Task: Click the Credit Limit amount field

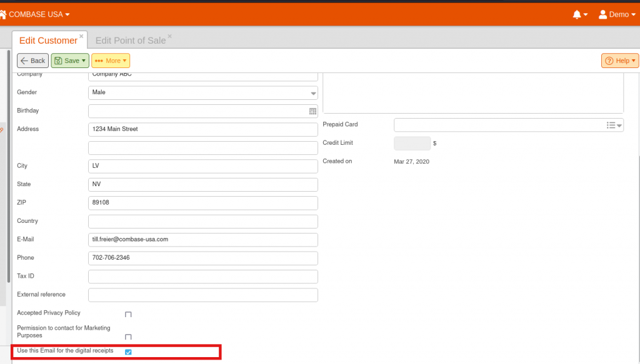Action: (x=412, y=144)
